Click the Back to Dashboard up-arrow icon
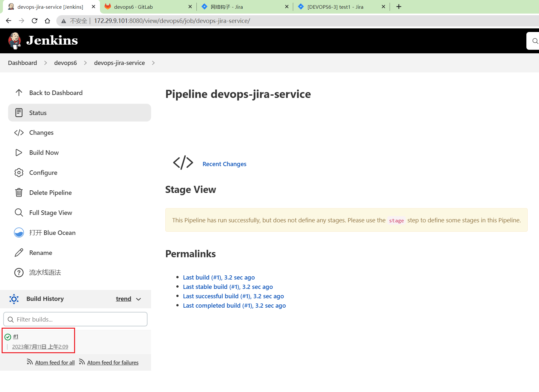 19,93
